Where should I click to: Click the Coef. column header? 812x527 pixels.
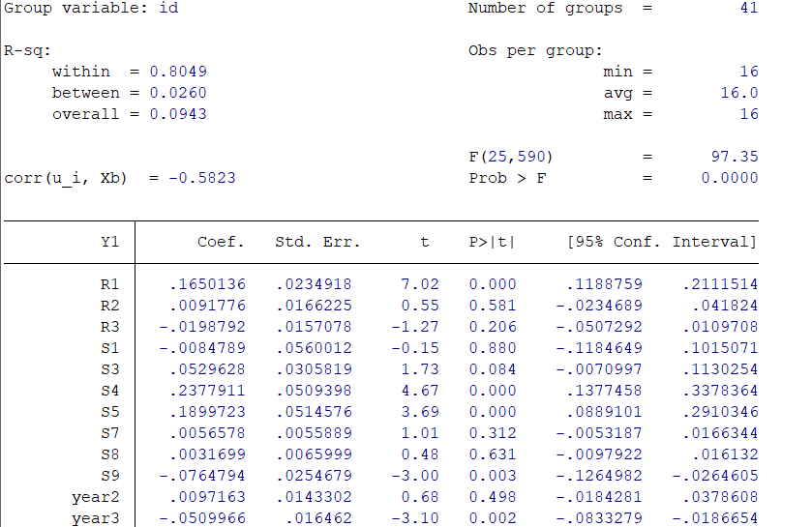click(221, 242)
